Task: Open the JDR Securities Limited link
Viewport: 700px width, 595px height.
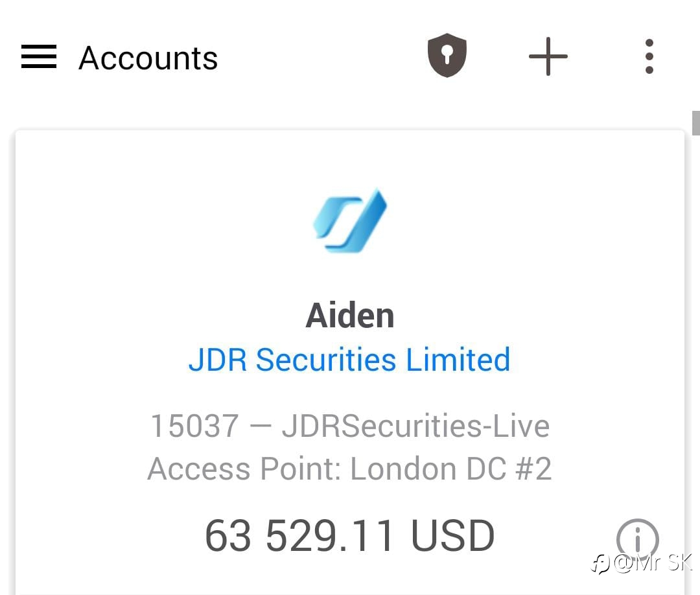Action: click(x=349, y=360)
